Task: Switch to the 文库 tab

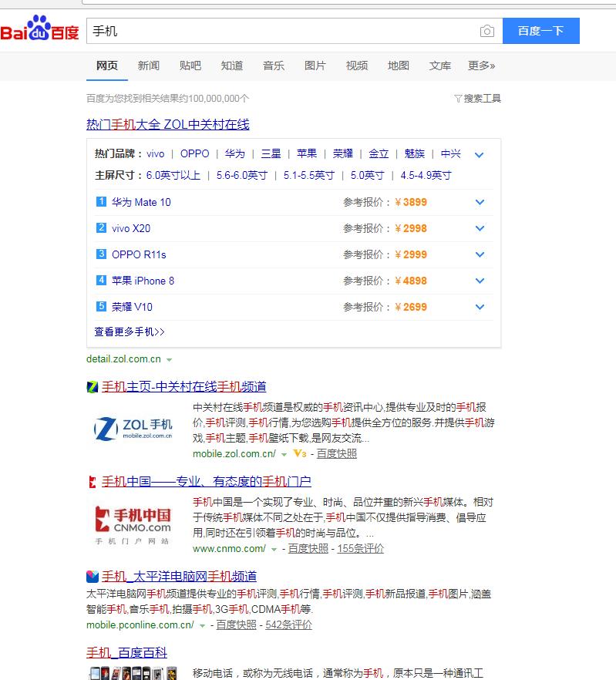Action: [440, 66]
